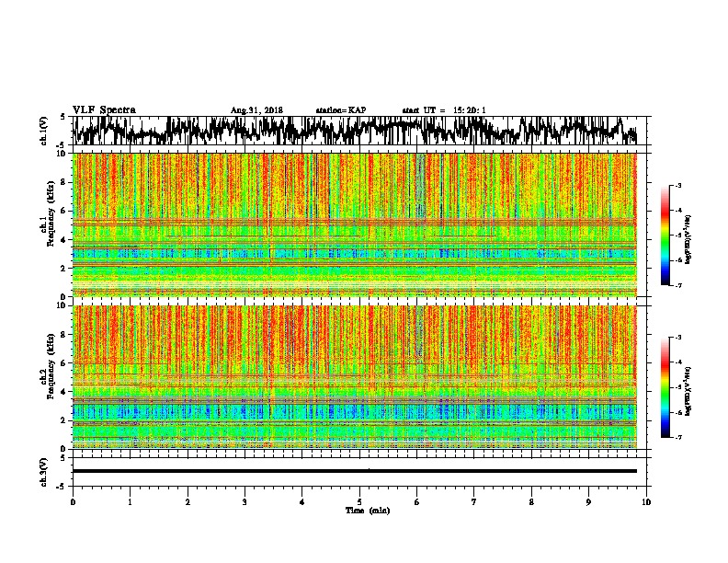
Task: Click the '4' kHz tick on ch.2 frequency axis
Action: click(x=64, y=392)
